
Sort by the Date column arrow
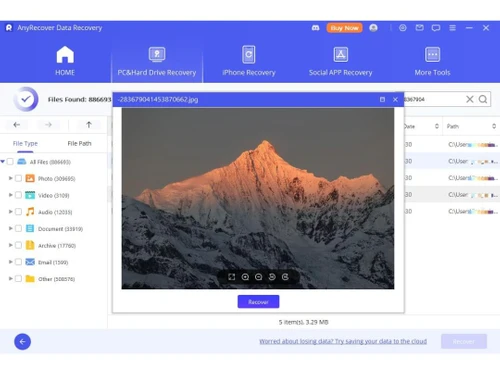(437, 126)
